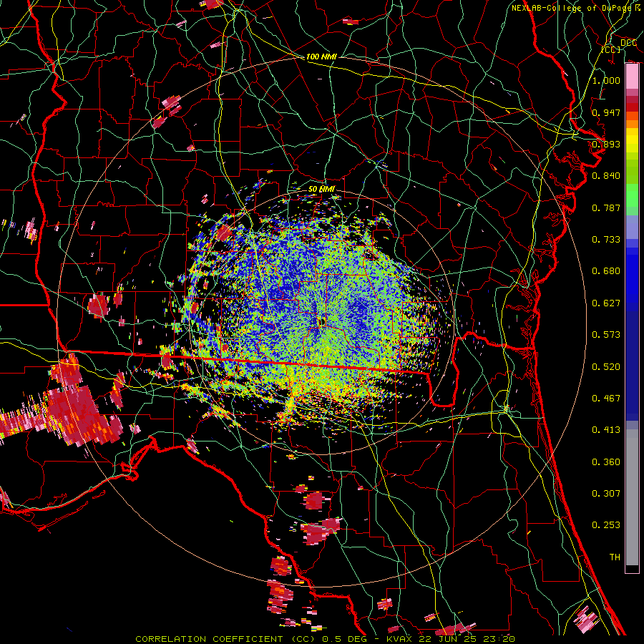The height and width of the screenshot is (644, 644).
Task: Click the 0.947 legend value
Action: coord(606,112)
